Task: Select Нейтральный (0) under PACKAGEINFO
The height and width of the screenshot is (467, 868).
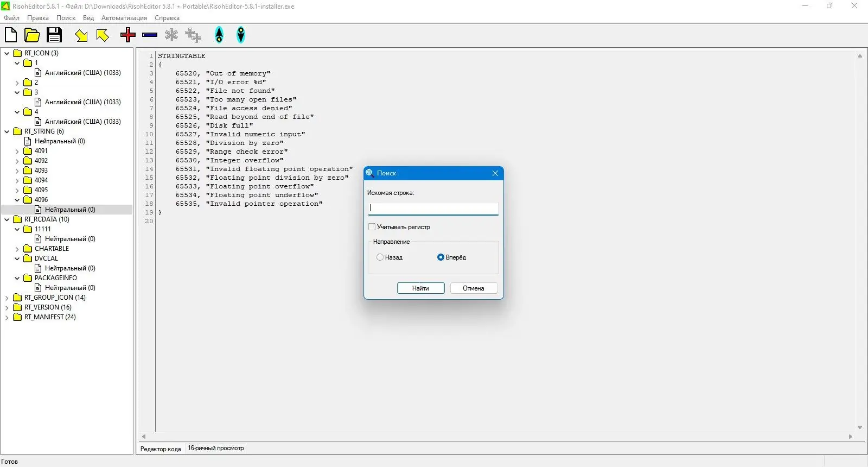Action: [70, 288]
